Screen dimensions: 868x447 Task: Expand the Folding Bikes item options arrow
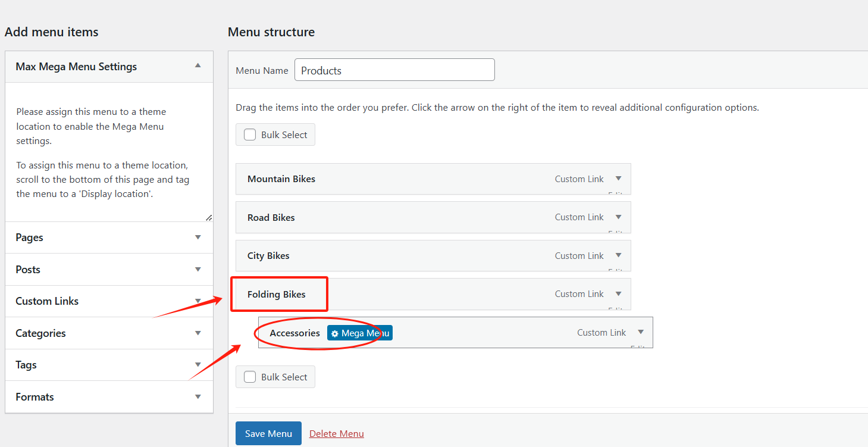pos(618,293)
